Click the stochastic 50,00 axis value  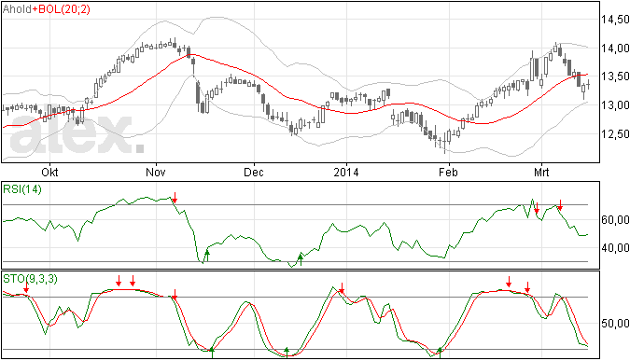click(615, 324)
